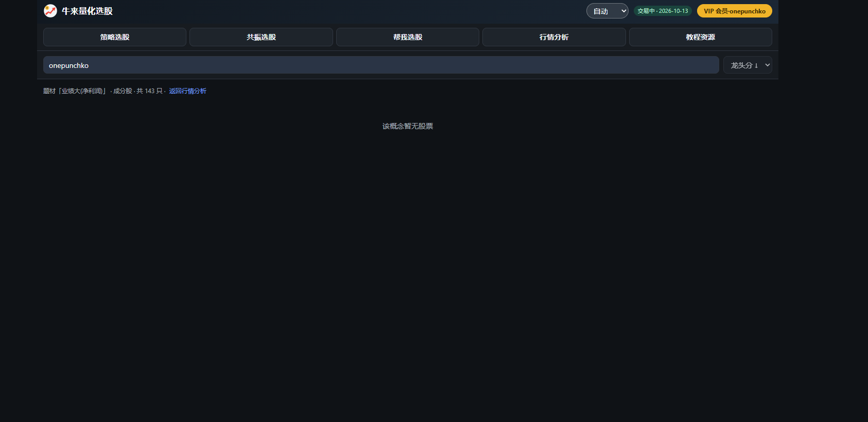Select the 行情分析 tab

click(x=554, y=37)
